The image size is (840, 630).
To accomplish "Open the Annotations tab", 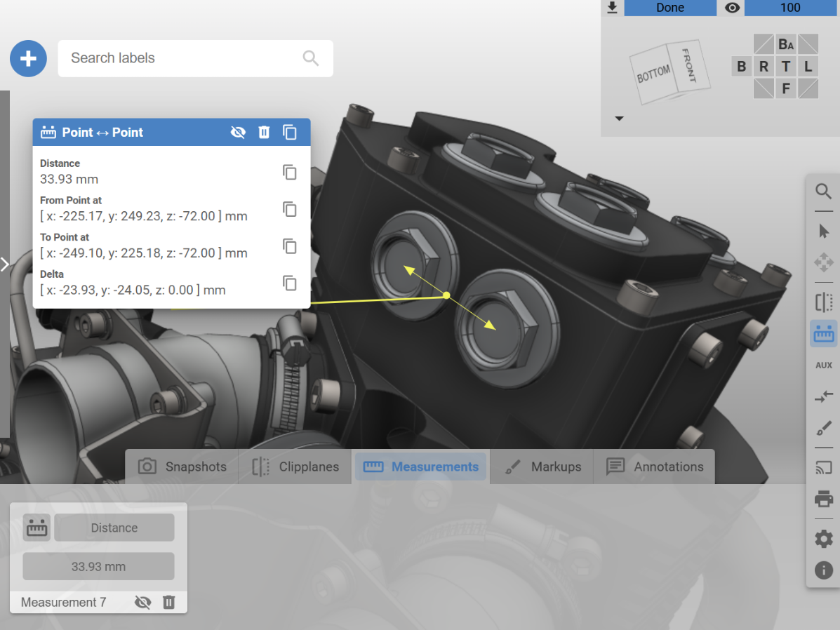I will click(654, 467).
